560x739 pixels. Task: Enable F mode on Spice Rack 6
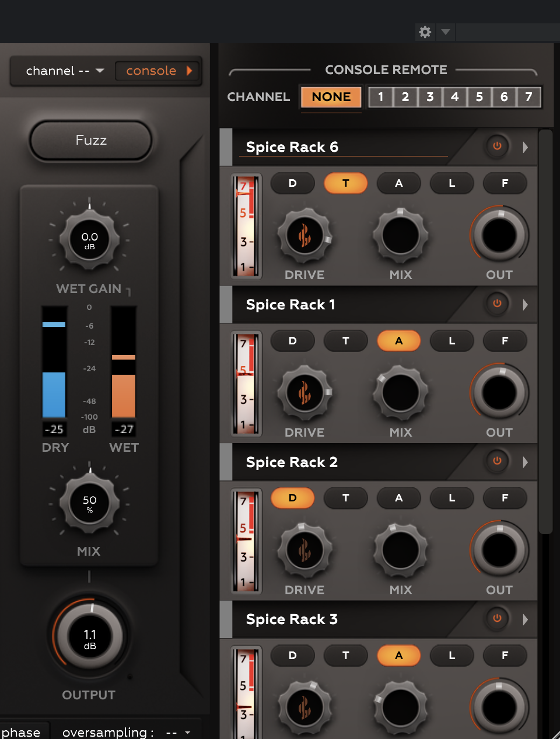(x=505, y=183)
